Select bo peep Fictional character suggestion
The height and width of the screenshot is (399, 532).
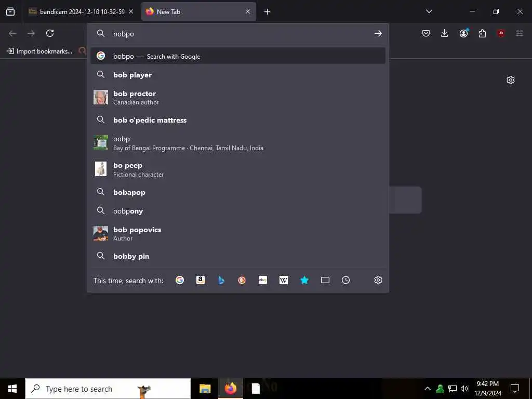(238, 169)
